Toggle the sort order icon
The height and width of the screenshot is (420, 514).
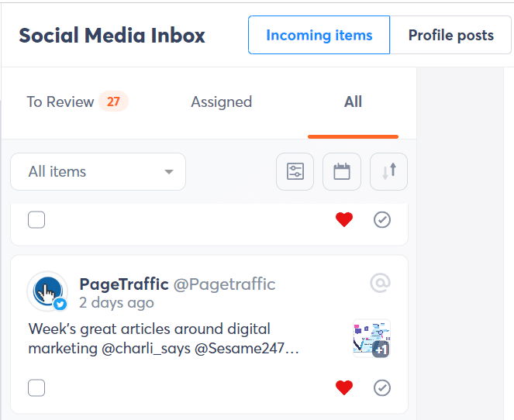tap(388, 171)
